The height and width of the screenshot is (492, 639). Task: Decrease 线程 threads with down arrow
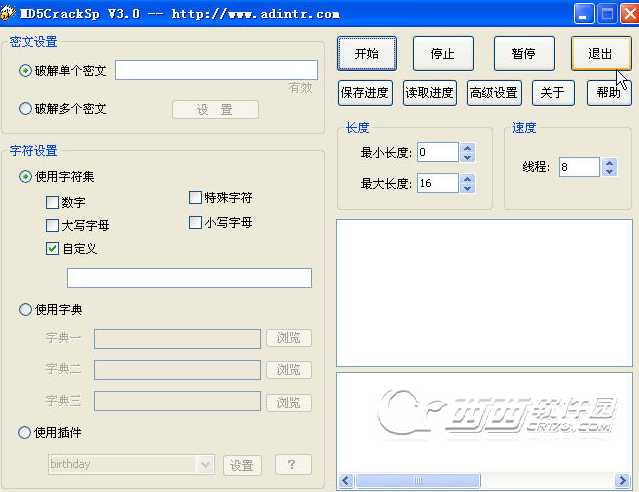(x=610, y=172)
